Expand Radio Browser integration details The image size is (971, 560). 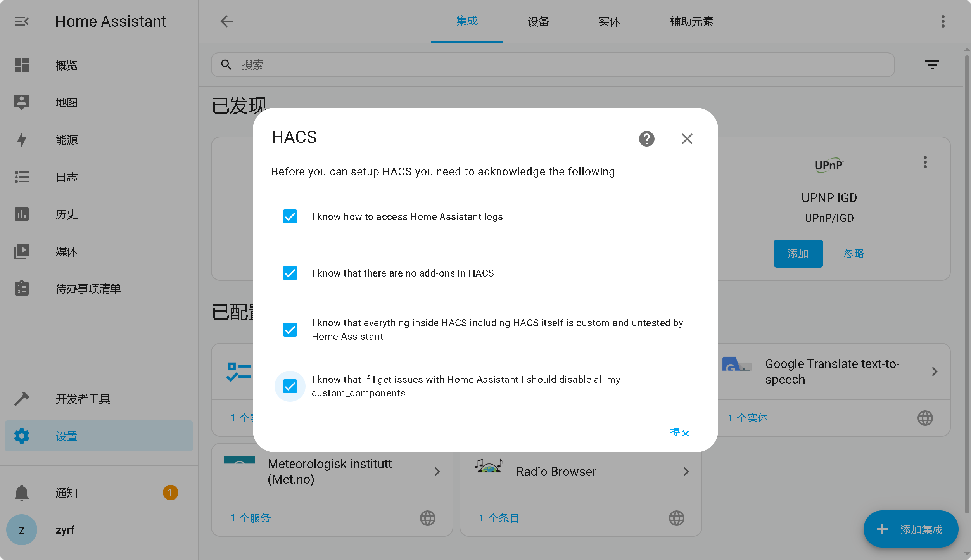pos(687,471)
